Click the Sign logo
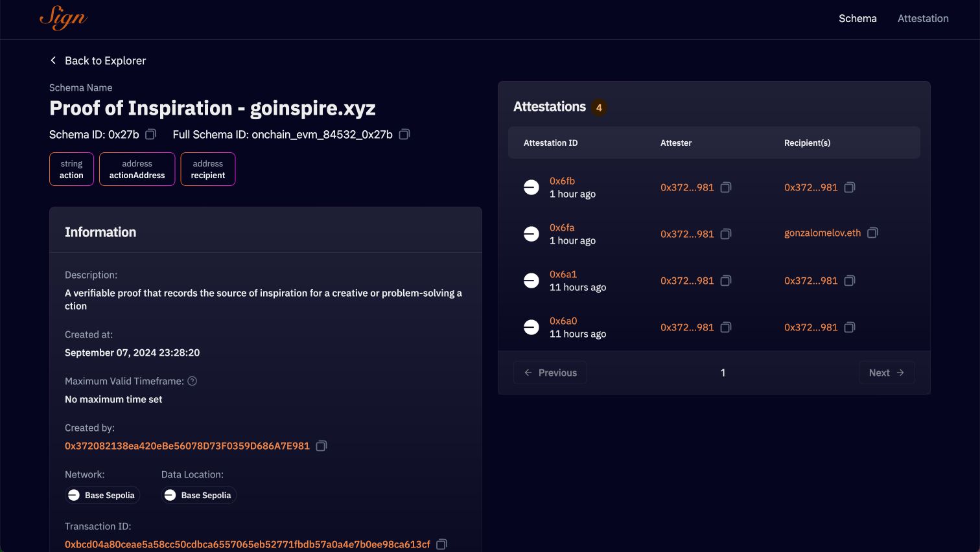This screenshot has width=980, height=552. (63, 18)
